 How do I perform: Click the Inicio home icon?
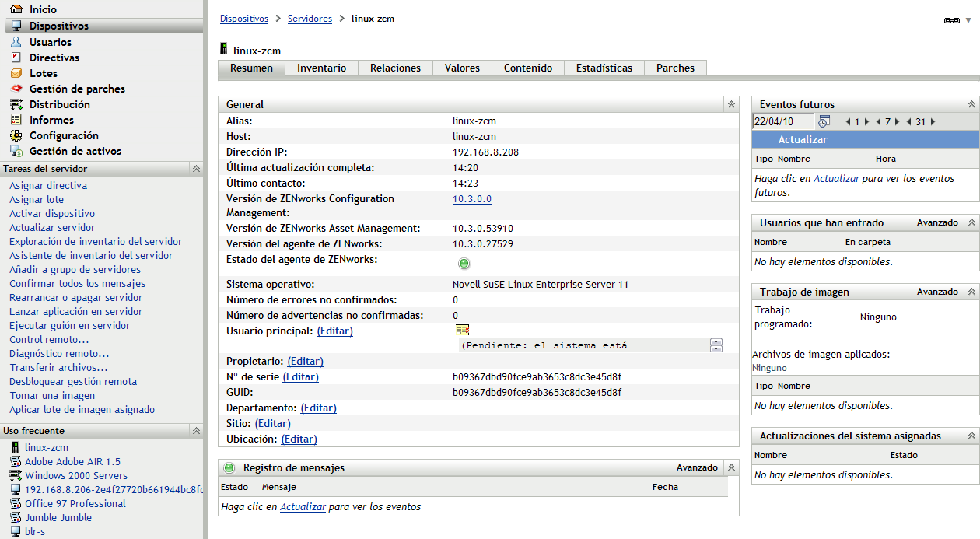[x=16, y=10]
